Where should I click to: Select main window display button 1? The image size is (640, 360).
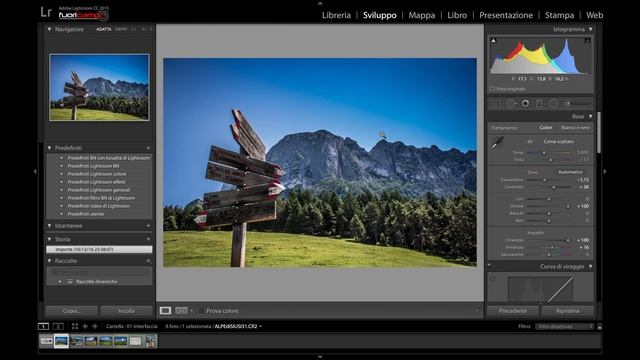pyautogui.click(x=43, y=326)
